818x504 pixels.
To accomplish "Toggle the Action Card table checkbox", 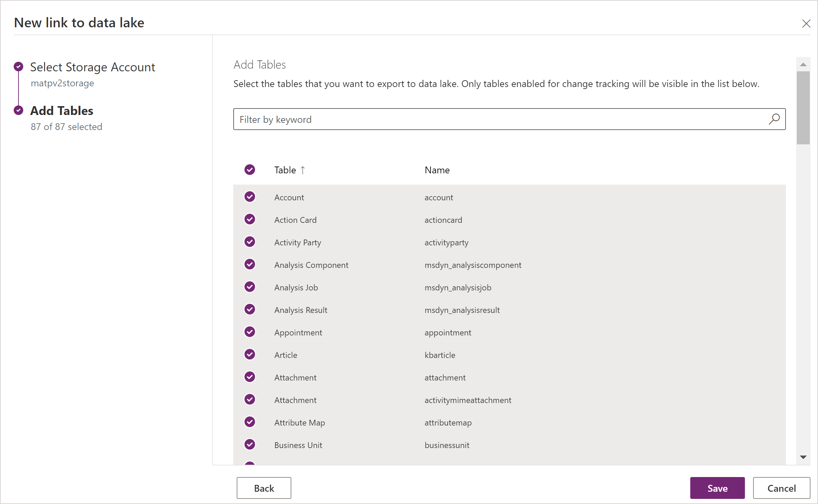I will coord(249,220).
